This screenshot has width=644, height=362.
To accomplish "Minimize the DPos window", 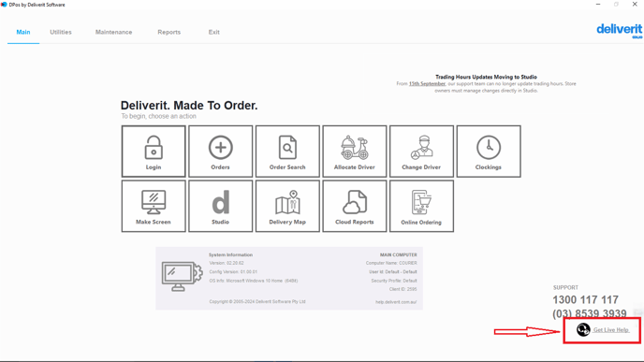I will click(x=598, y=5).
